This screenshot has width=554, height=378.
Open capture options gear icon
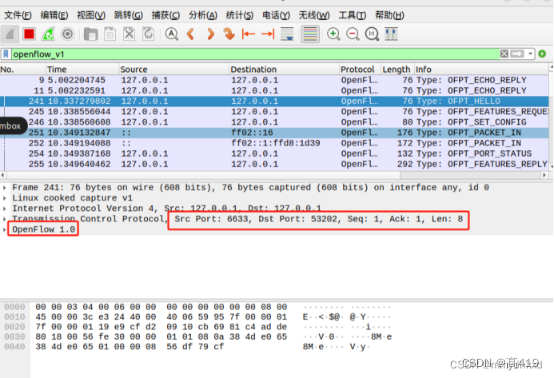67,34
